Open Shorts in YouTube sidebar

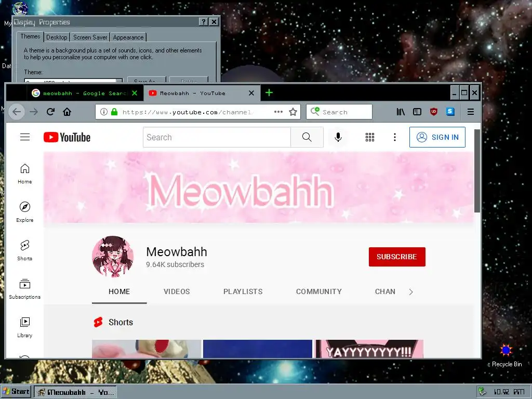(x=25, y=250)
